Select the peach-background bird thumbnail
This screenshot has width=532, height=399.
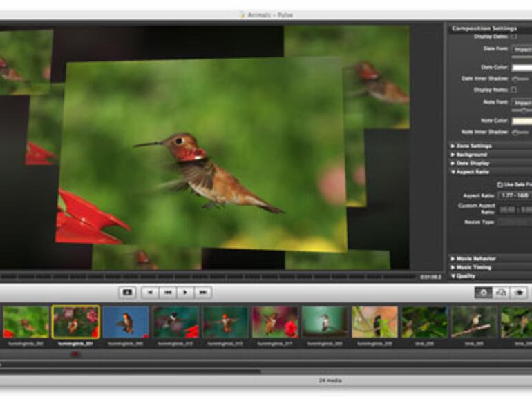coord(375,322)
